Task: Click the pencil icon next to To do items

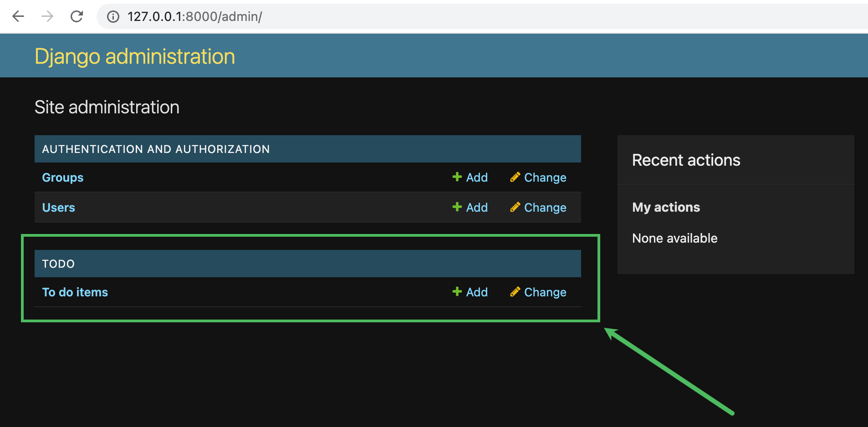Action: pos(515,292)
